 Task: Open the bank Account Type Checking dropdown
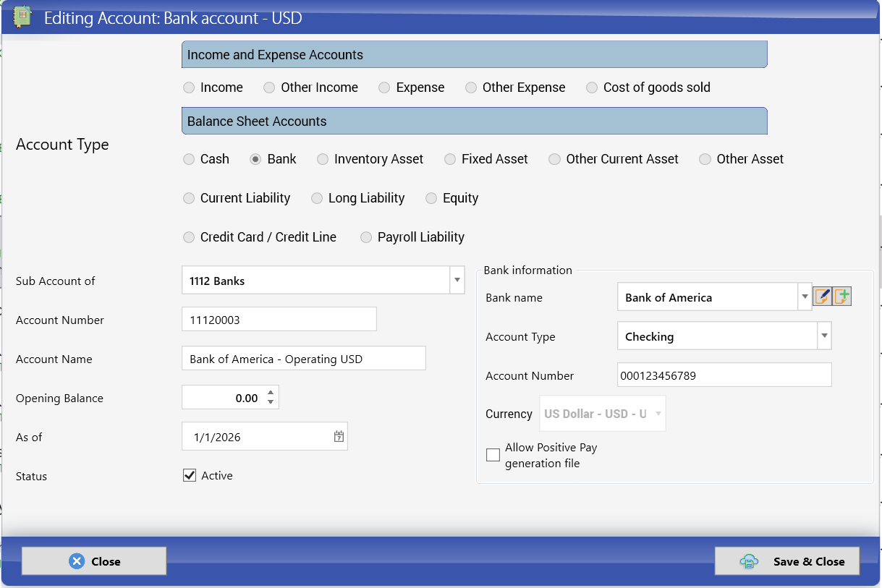pyautogui.click(x=824, y=336)
